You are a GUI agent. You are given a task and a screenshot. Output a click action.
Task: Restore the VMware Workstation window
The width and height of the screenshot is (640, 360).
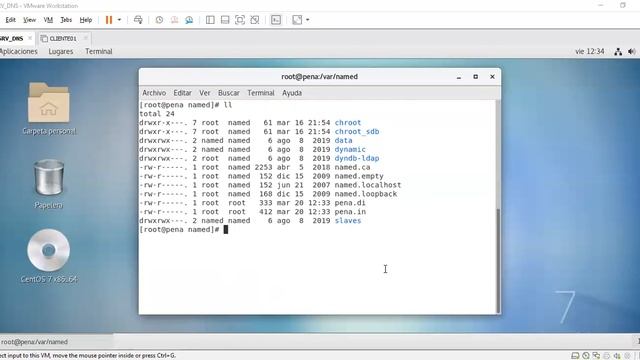(622, 5)
